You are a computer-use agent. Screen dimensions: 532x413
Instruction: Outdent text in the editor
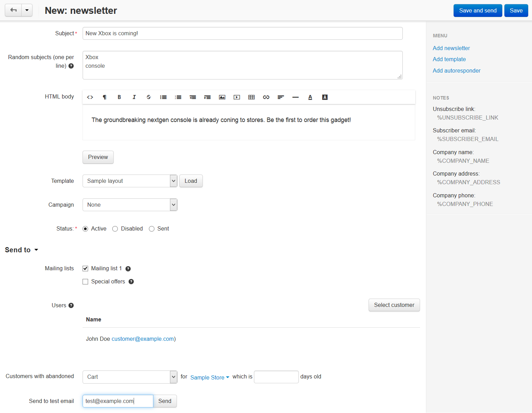coord(193,97)
